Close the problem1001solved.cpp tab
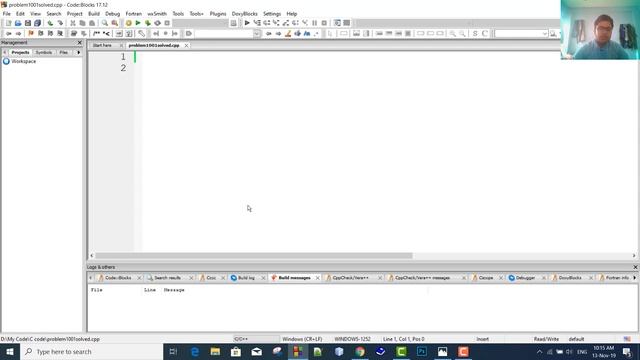640x360 pixels. 186,45
